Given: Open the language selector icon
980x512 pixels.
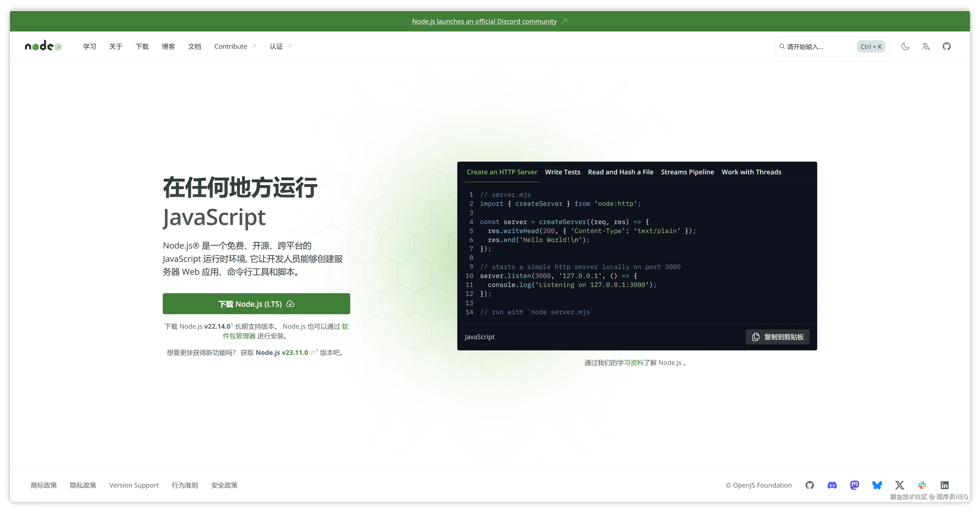Looking at the screenshot, I should coord(926,46).
